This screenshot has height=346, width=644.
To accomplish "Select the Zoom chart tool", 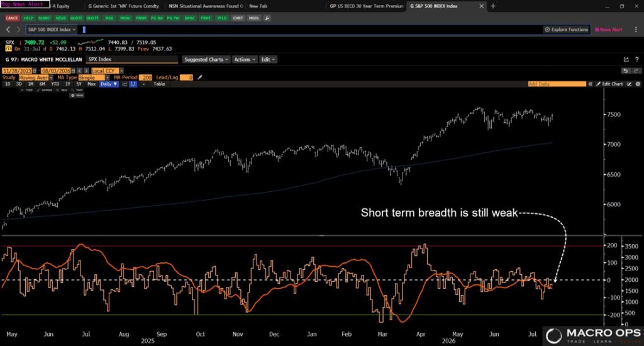I will click(x=77, y=90).
